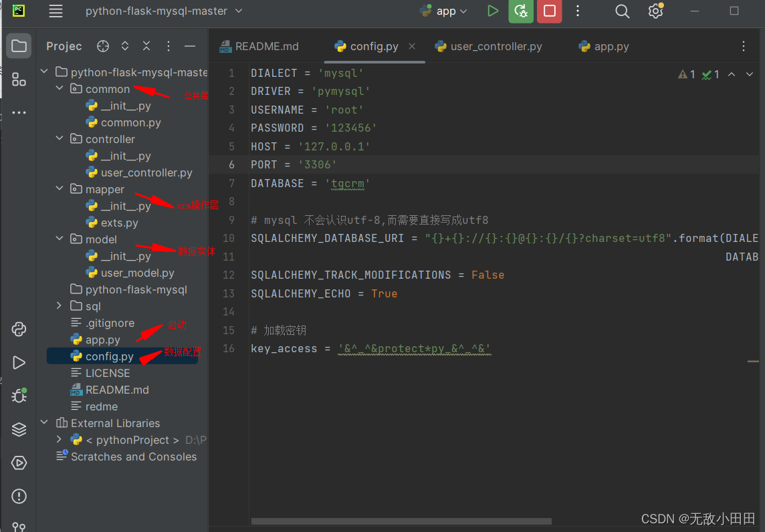Open the Python Packages tool window
Screen dimensions: 765x532
(18, 429)
